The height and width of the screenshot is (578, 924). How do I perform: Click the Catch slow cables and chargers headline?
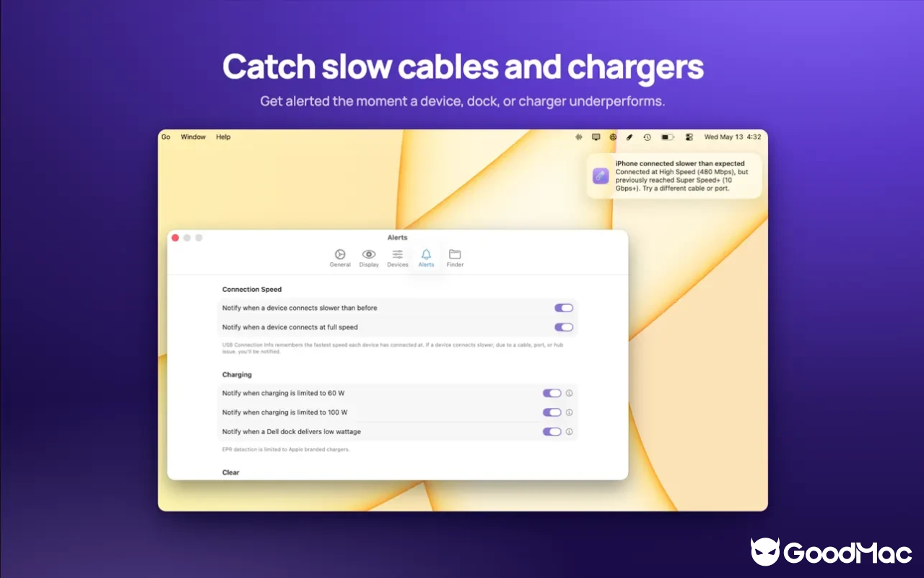coord(463,66)
